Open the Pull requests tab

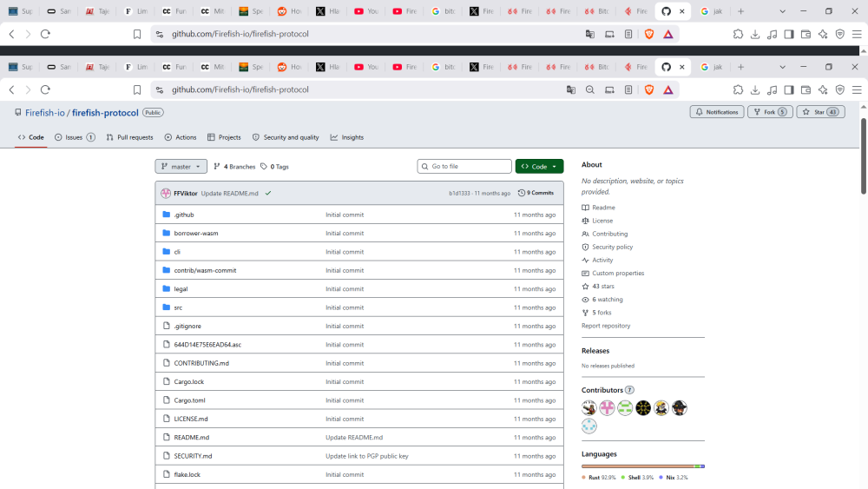[129, 137]
